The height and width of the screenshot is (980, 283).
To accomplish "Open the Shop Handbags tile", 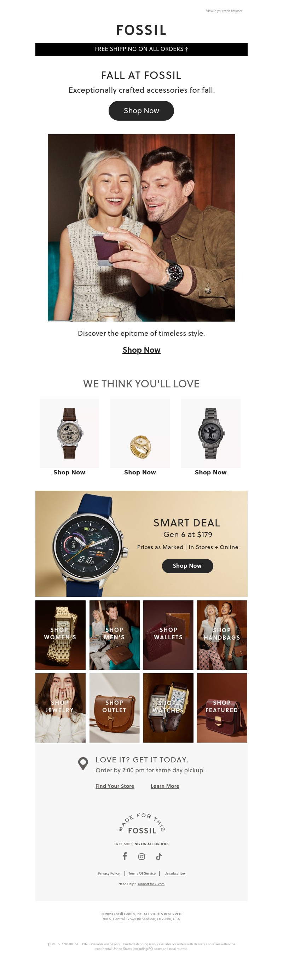I will [x=222, y=635].
